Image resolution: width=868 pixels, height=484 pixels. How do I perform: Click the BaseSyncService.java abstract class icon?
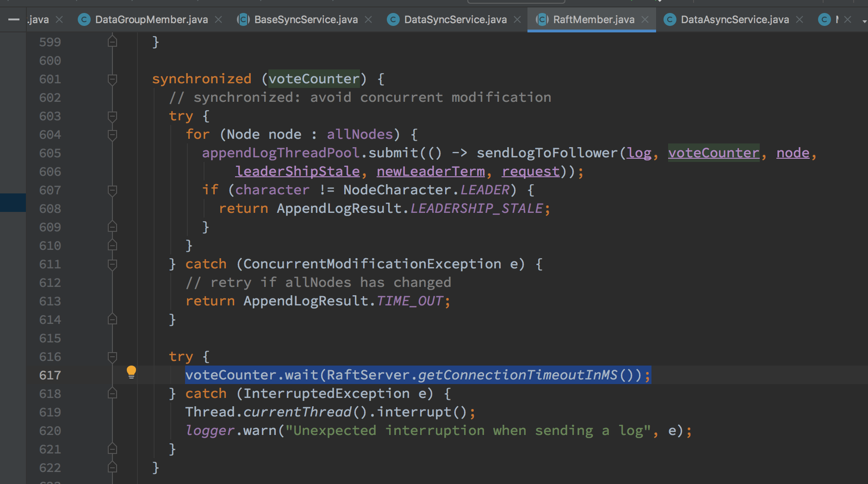tap(243, 19)
